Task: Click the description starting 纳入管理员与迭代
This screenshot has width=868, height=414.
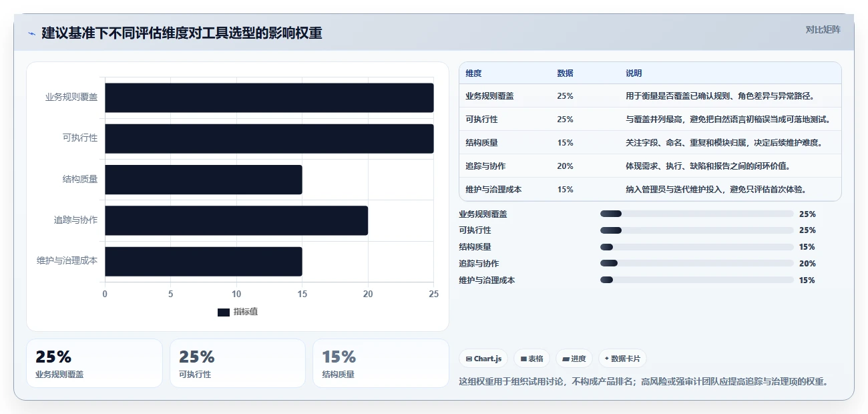Action: coord(716,190)
